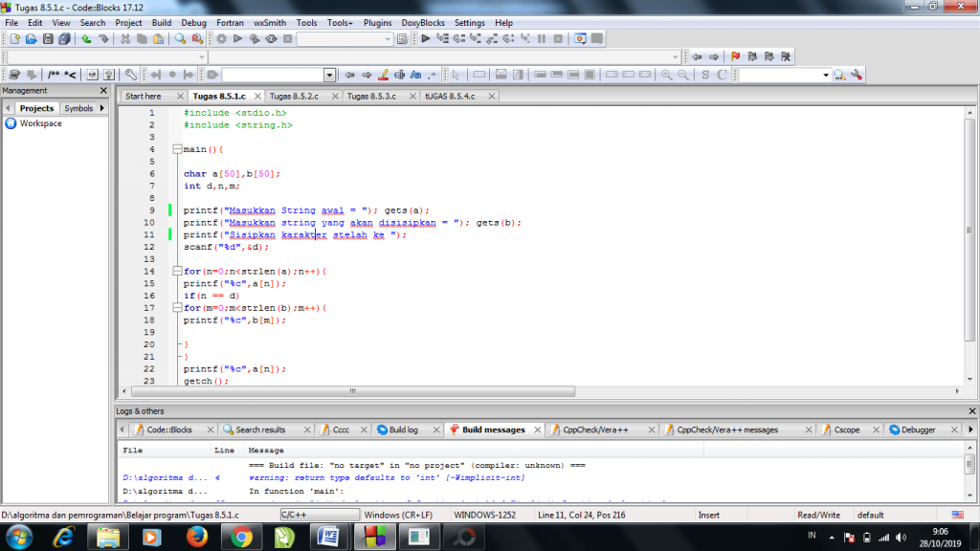Click the Build gear icon
This screenshot has width=980, height=551.
[221, 38]
